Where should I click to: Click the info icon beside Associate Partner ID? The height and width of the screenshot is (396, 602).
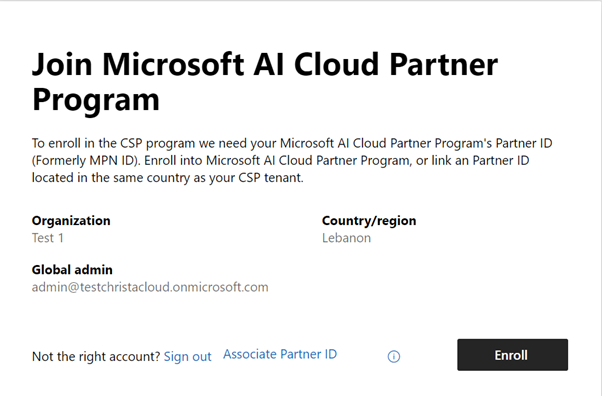[x=394, y=356]
